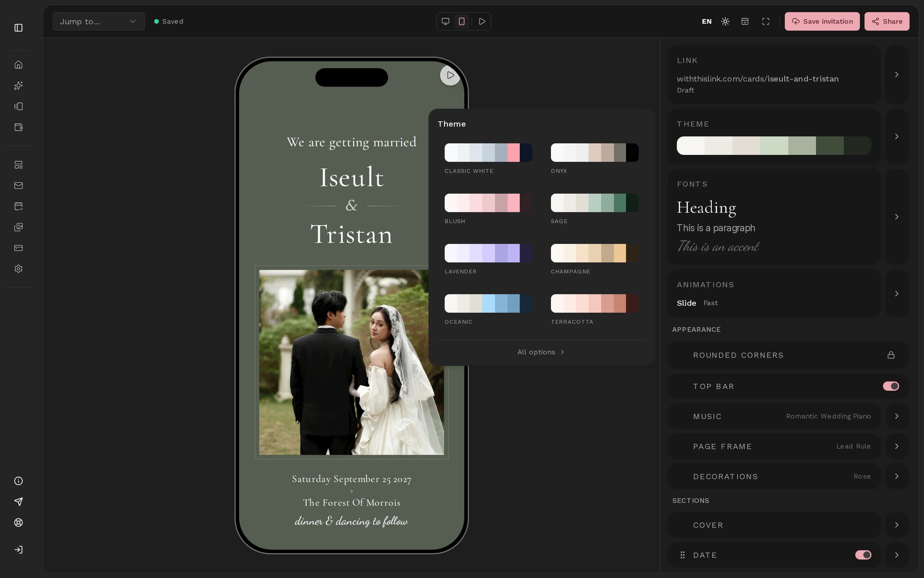Expand the Theme panel chevron
This screenshot has width=924, height=578.
897,136
